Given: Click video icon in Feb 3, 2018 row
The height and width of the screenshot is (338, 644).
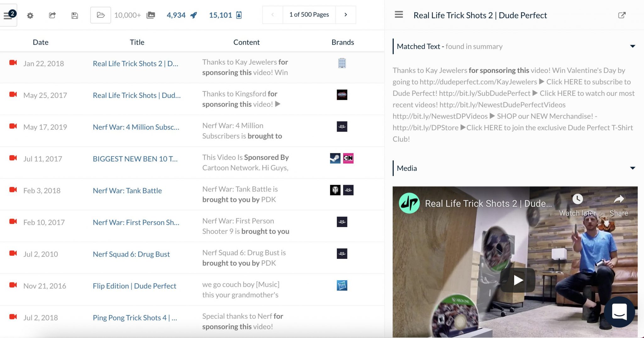Looking at the screenshot, I should (x=13, y=189).
